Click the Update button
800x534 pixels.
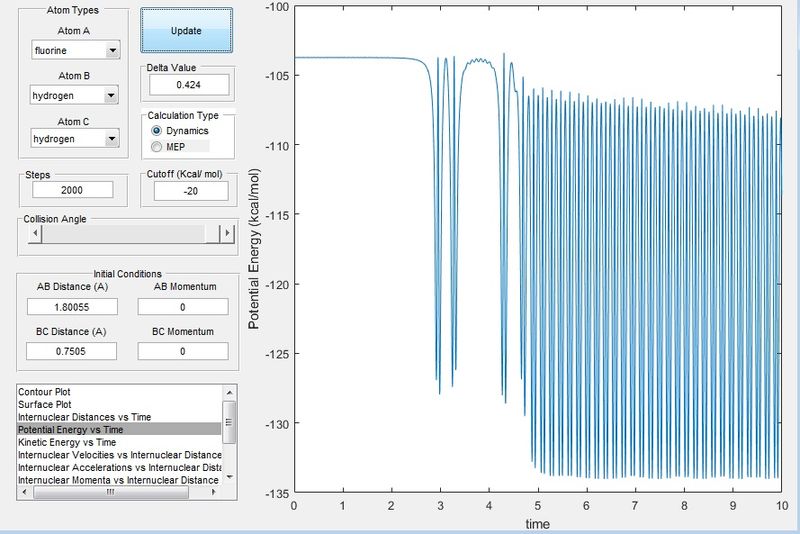click(x=186, y=31)
